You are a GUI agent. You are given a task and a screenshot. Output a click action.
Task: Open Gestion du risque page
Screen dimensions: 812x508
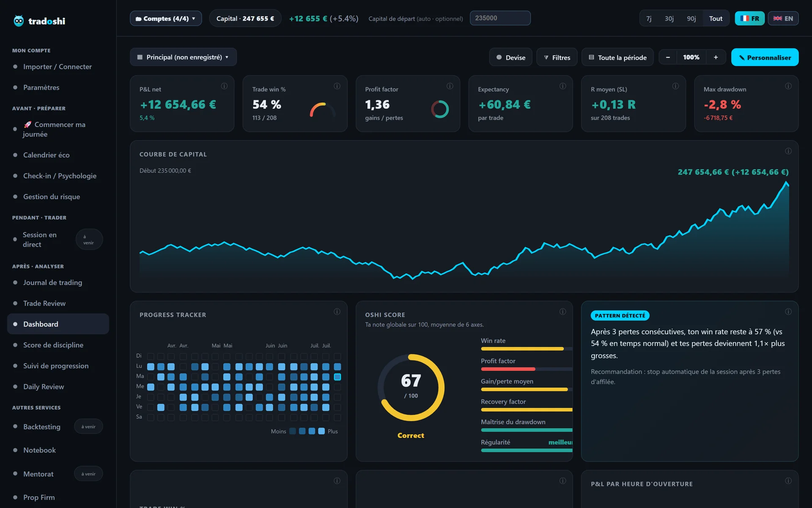(58, 196)
